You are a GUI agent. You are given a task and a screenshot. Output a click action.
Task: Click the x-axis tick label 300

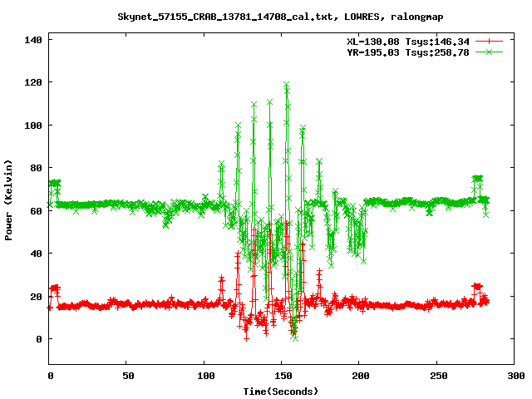[516, 376]
